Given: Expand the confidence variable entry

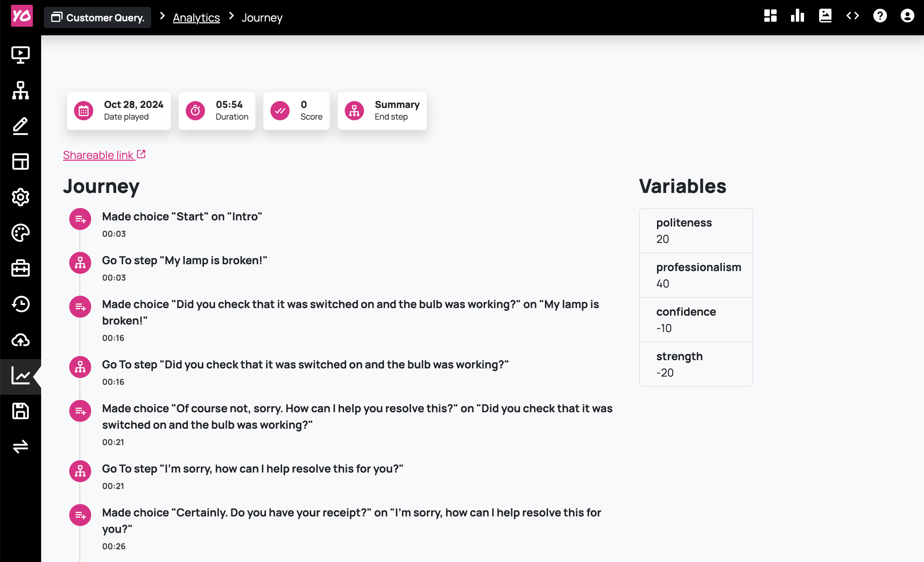Looking at the screenshot, I should coord(695,319).
